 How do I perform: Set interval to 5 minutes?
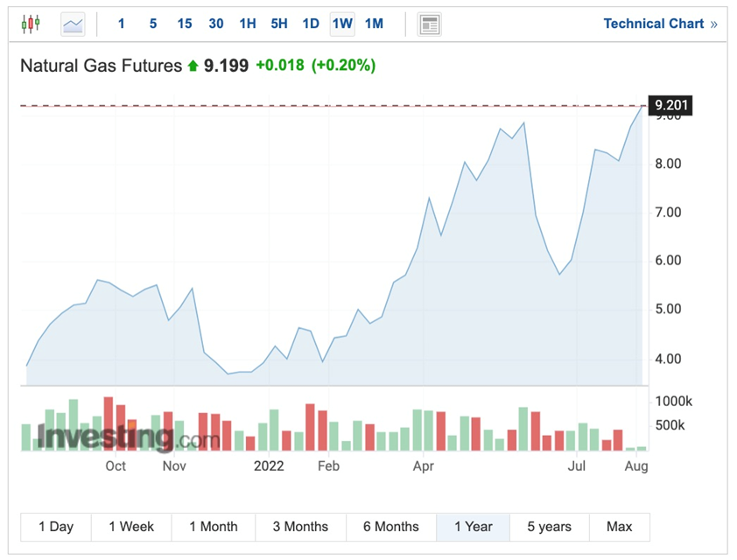tap(152, 24)
